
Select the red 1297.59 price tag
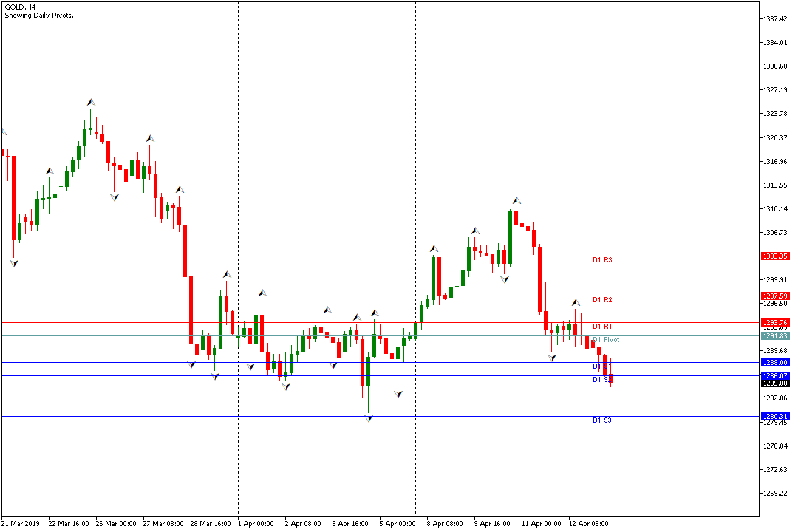pos(776,296)
